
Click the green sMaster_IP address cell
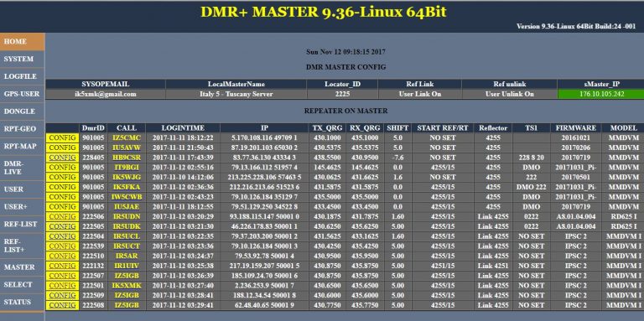(x=600, y=94)
